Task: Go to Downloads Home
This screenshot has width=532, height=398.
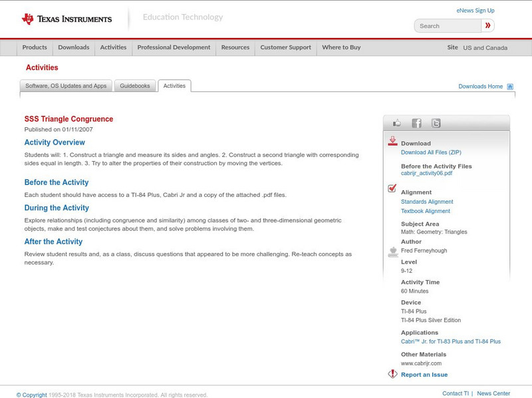Action: click(x=480, y=87)
